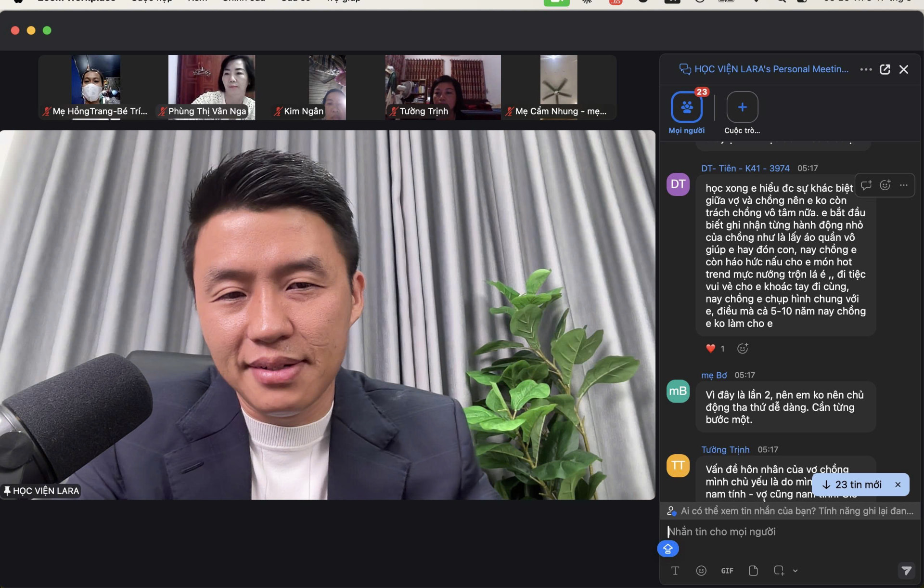Select Phùng Thị Vân Nga video thumbnail

212,87
